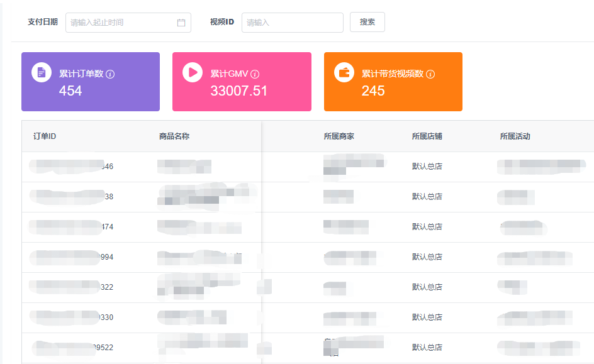
Task: Click the 视频ID input field
Action: point(292,23)
